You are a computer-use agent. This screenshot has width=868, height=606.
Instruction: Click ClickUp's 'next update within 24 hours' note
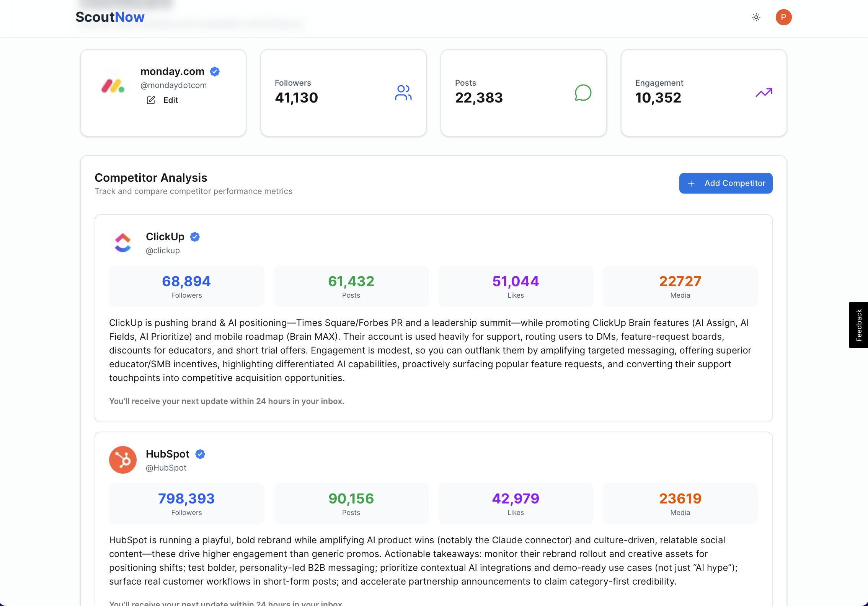(x=227, y=401)
